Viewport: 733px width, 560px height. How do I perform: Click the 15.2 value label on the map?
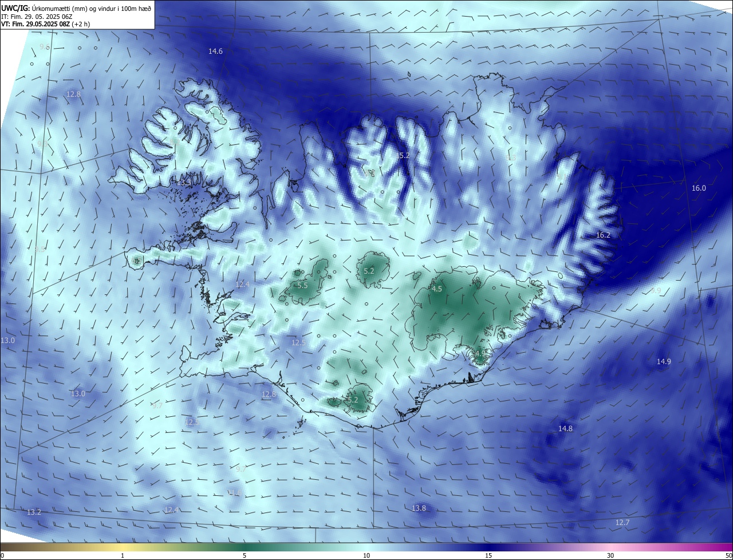(404, 155)
